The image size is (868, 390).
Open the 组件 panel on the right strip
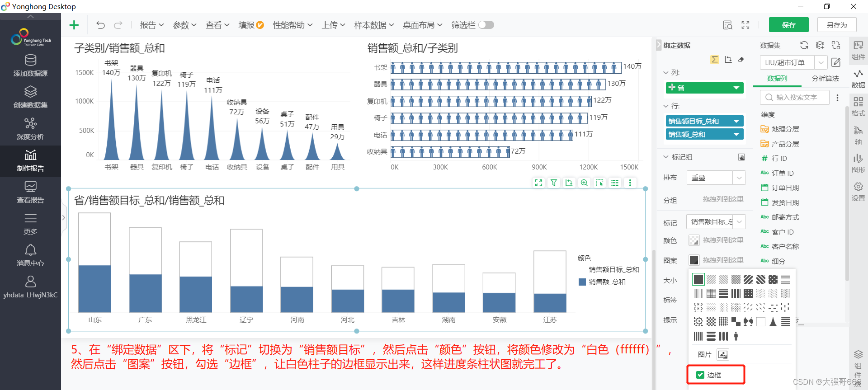[x=858, y=50]
